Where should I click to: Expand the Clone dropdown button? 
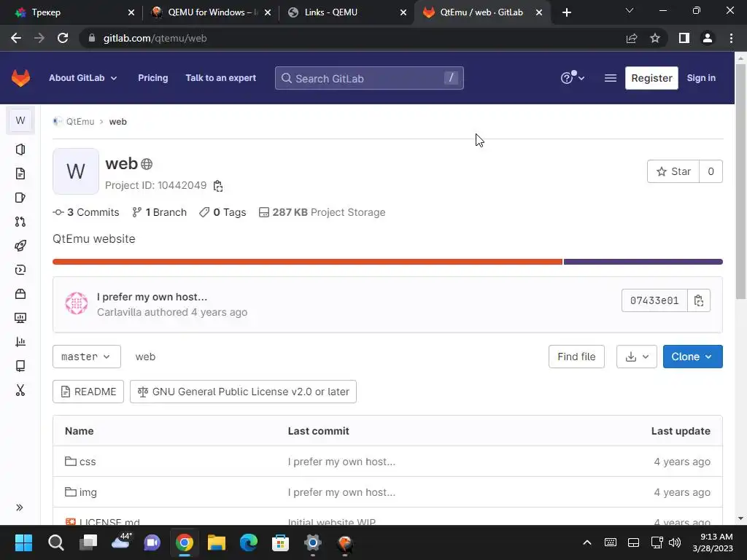[x=692, y=357]
